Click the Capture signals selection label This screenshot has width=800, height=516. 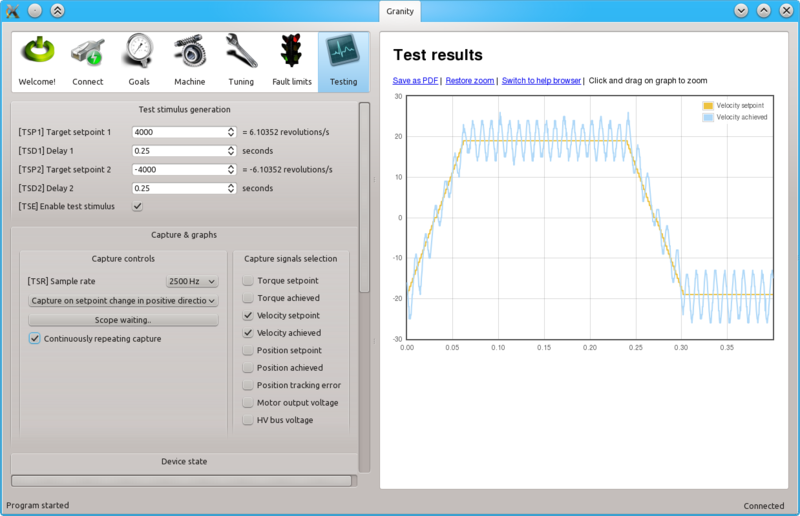coord(290,259)
